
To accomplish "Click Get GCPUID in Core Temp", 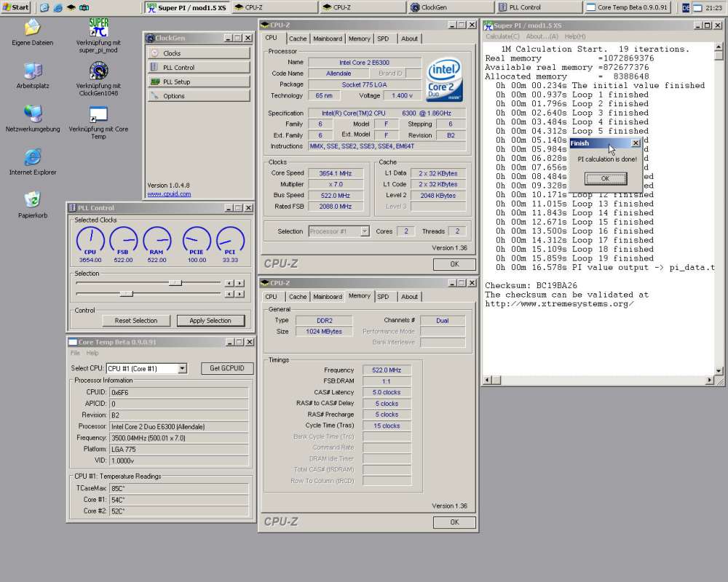I will tap(227, 368).
